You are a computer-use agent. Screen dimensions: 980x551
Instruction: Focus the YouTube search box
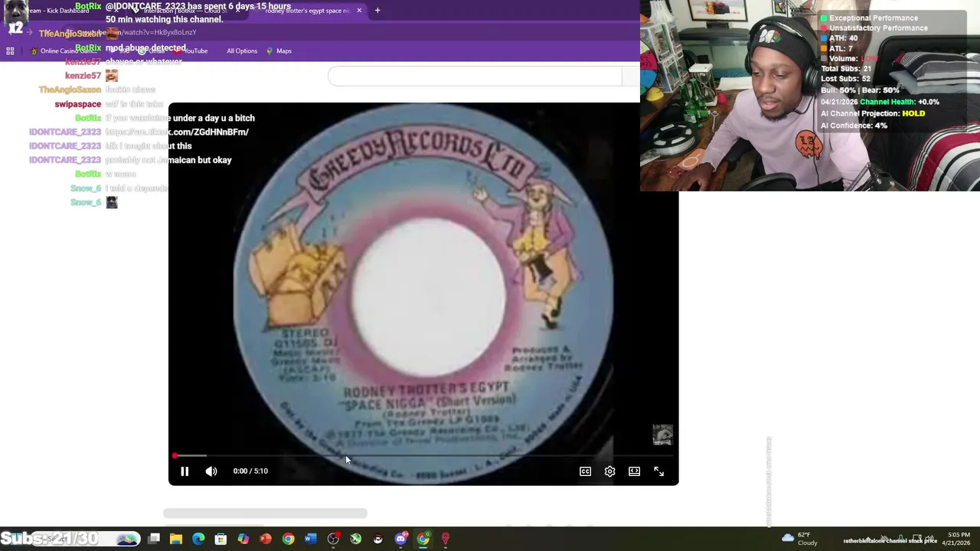475,76
